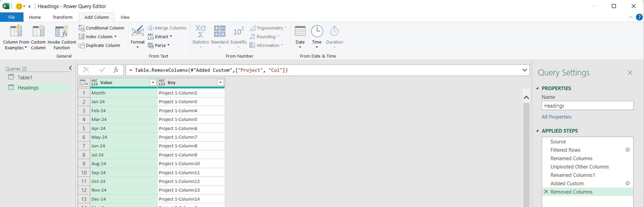Image resolution: width=644 pixels, height=207 pixels.
Task: Open the Key column filter dropdown
Action: tap(220, 82)
